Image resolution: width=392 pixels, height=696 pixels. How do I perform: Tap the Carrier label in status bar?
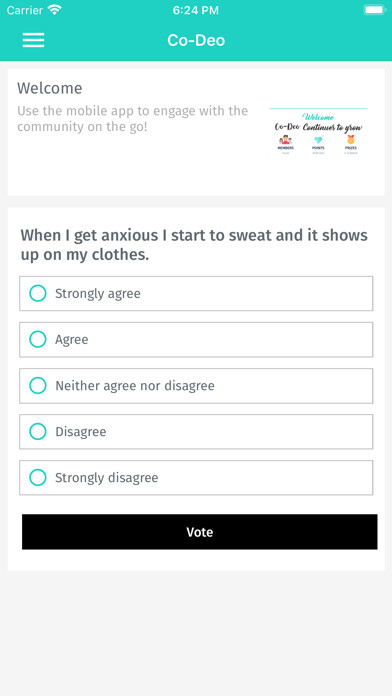tap(25, 10)
